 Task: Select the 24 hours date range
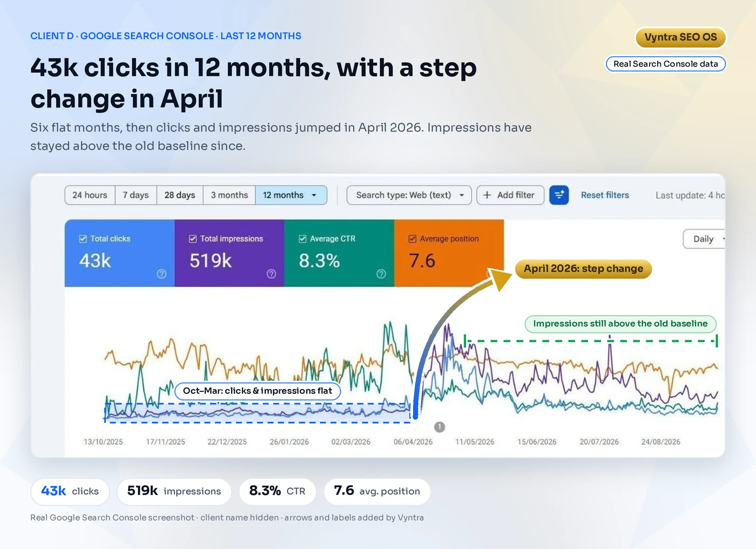(90, 195)
